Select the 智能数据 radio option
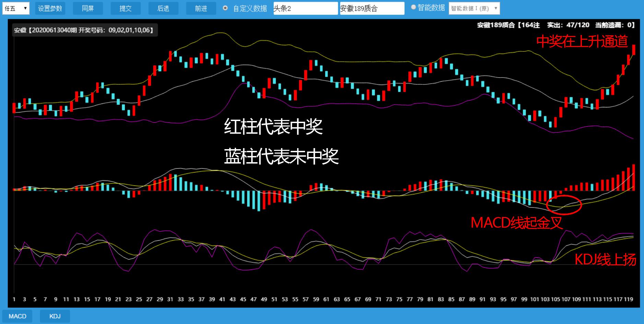Screen dimensions: 644x324 pyautogui.click(x=413, y=7)
